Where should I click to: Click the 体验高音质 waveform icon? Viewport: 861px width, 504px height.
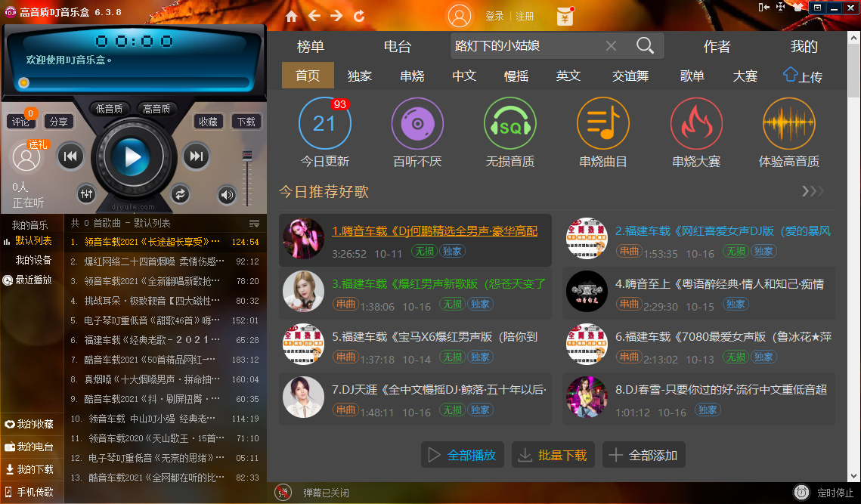pos(789,122)
